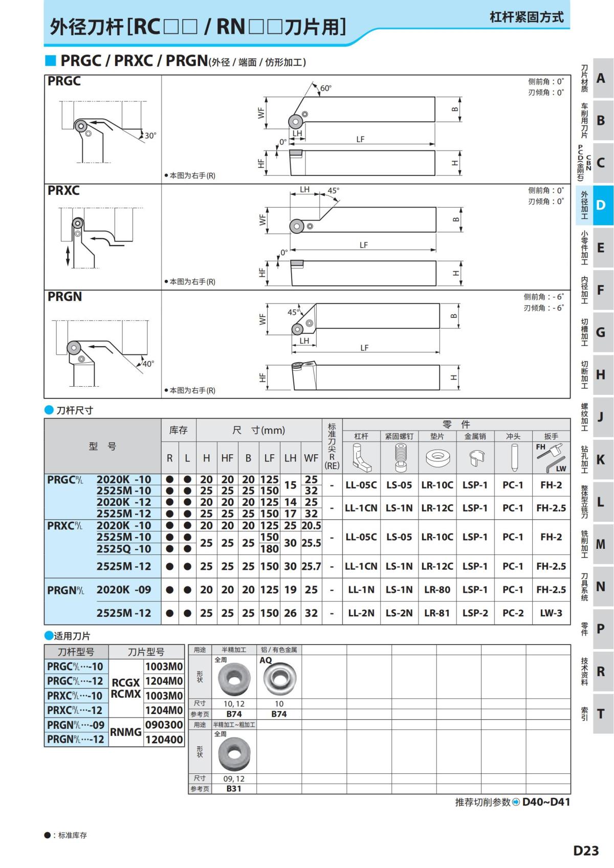Click the page number D23
This screenshot has width=614, height=868.
(x=585, y=850)
